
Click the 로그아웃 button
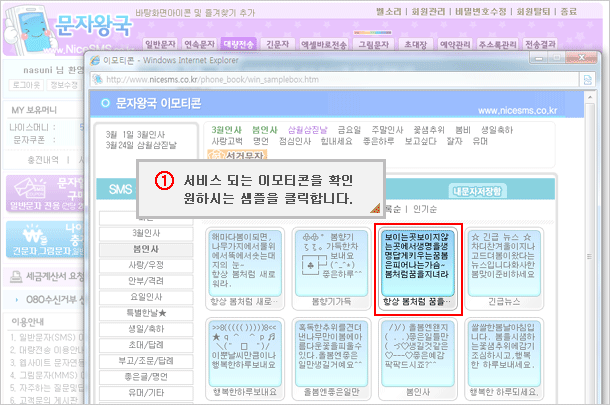tap(26, 85)
